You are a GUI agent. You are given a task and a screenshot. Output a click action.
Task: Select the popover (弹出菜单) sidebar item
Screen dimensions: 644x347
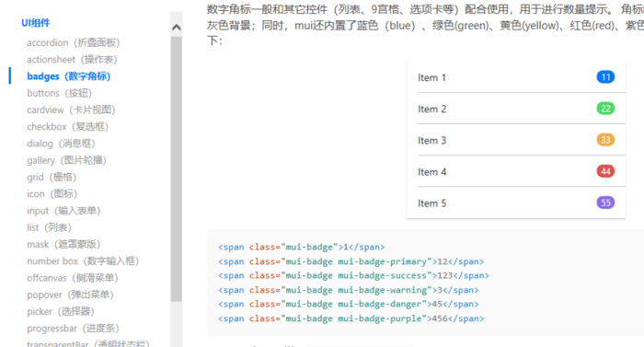tap(70, 295)
